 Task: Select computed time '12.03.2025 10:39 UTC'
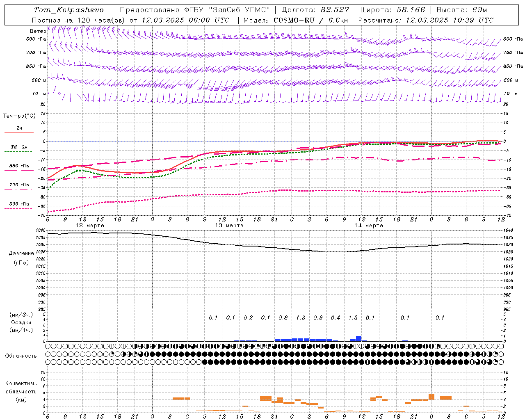[x=450, y=20]
